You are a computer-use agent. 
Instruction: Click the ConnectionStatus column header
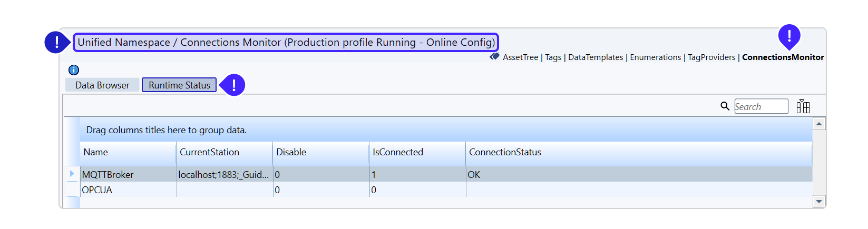click(x=505, y=152)
